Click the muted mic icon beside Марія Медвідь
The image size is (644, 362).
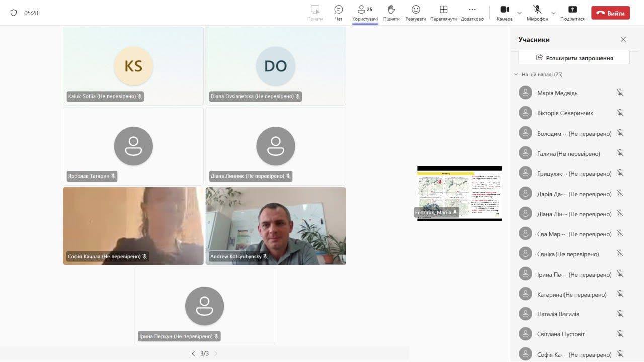[x=620, y=93]
